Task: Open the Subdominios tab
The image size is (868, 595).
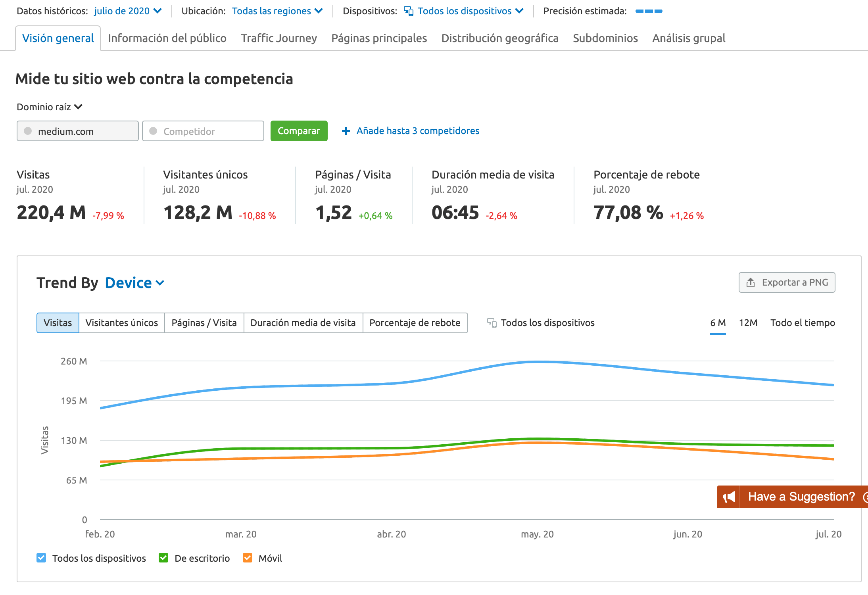Action: [x=605, y=38]
